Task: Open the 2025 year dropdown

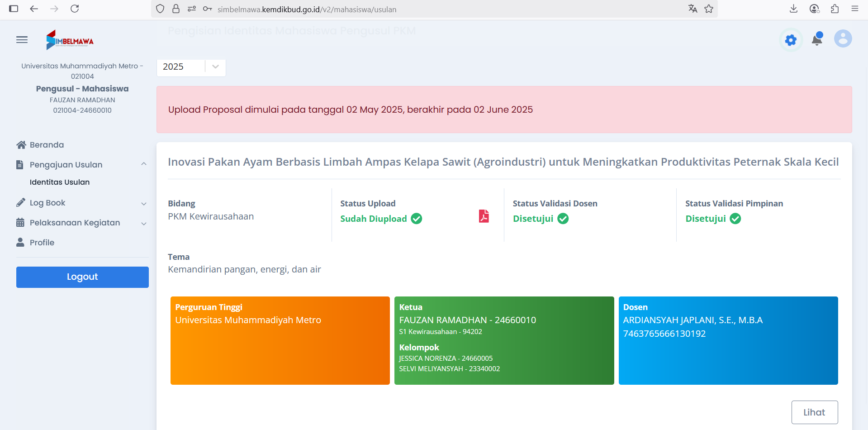Action: tap(191, 67)
